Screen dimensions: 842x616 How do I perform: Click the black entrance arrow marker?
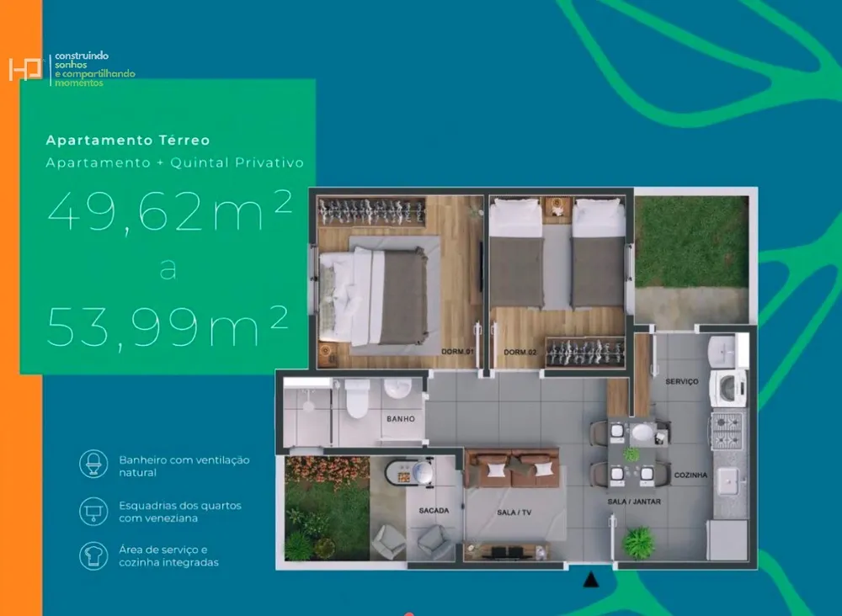[591, 580]
